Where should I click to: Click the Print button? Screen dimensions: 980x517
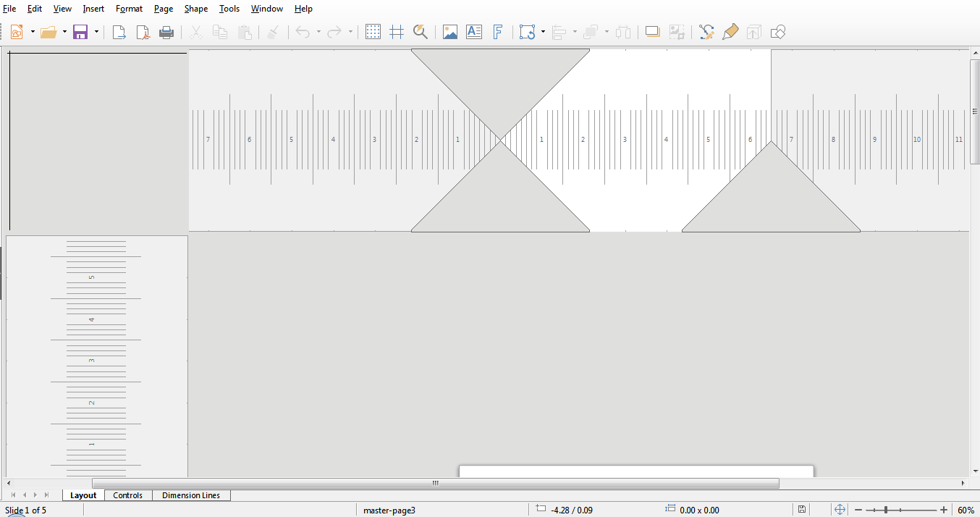coord(166,32)
